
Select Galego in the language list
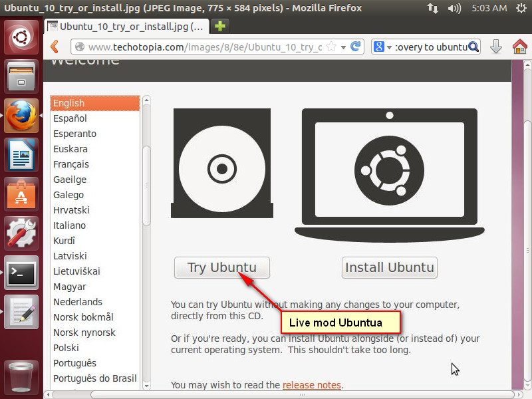[x=95, y=195]
